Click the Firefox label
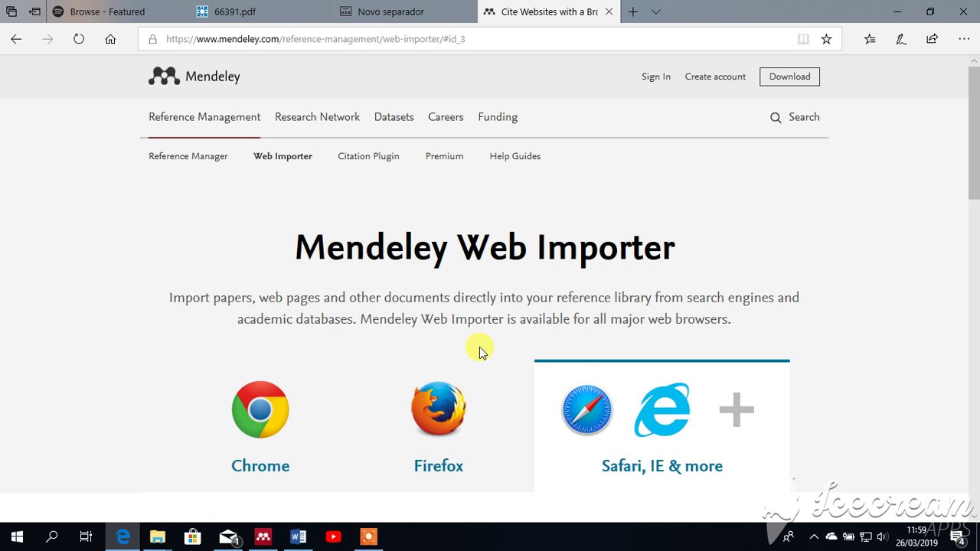Image resolution: width=980 pixels, height=551 pixels. click(439, 465)
